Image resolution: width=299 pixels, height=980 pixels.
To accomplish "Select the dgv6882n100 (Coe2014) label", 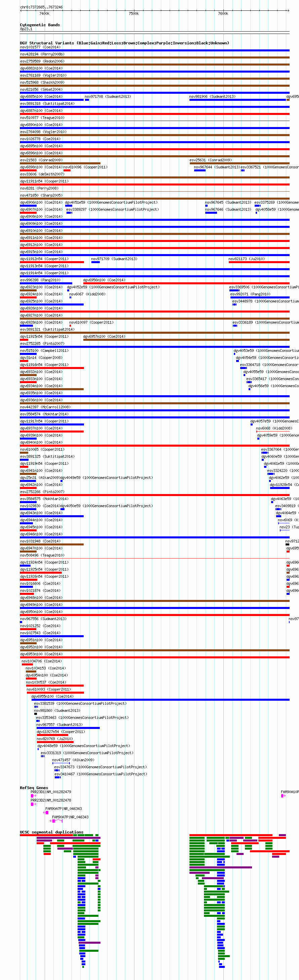I will pyautogui.click(x=41, y=69).
